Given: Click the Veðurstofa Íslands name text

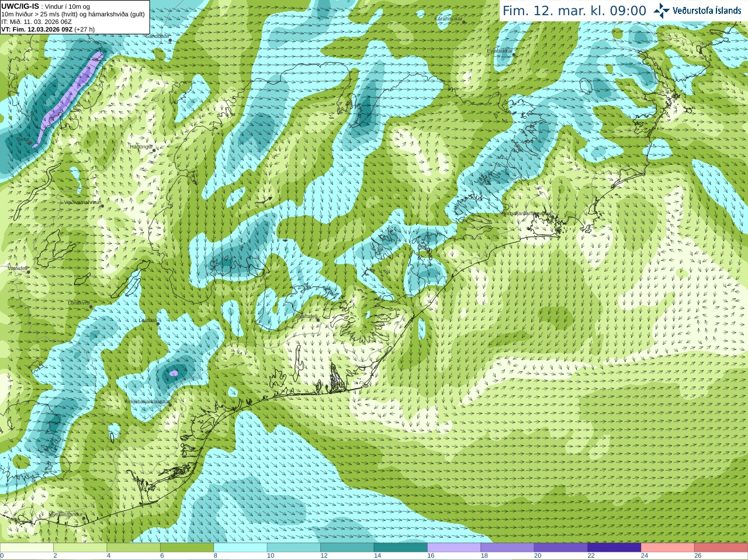Looking at the screenshot, I should pos(707,11).
